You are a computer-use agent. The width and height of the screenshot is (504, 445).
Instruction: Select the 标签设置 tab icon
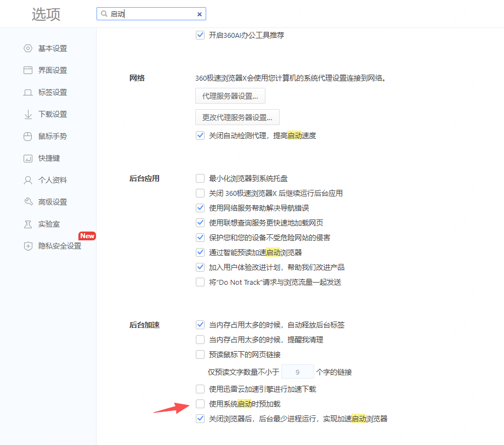point(28,92)
